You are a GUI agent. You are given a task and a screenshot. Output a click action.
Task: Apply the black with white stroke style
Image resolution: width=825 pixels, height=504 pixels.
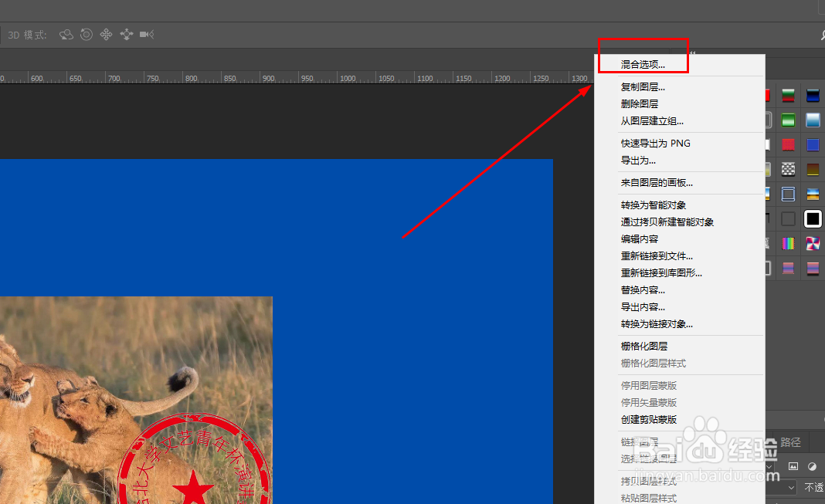click(x=813, y=218)
